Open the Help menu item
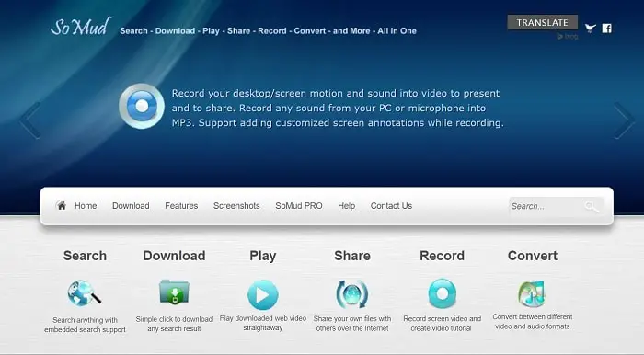 tap(346, 206)
